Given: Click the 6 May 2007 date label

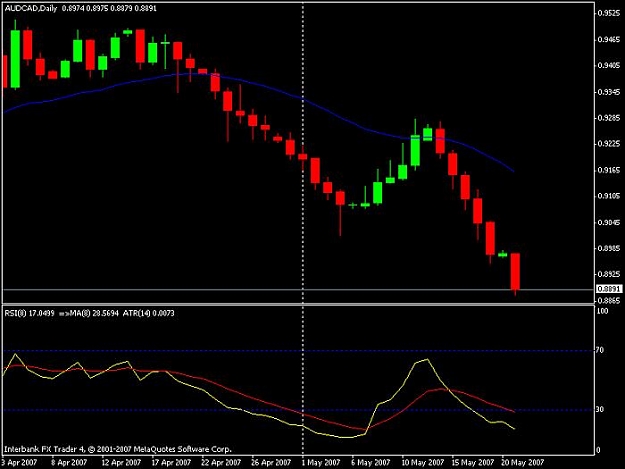Looking at the screenshot, I should click(370, 463).
